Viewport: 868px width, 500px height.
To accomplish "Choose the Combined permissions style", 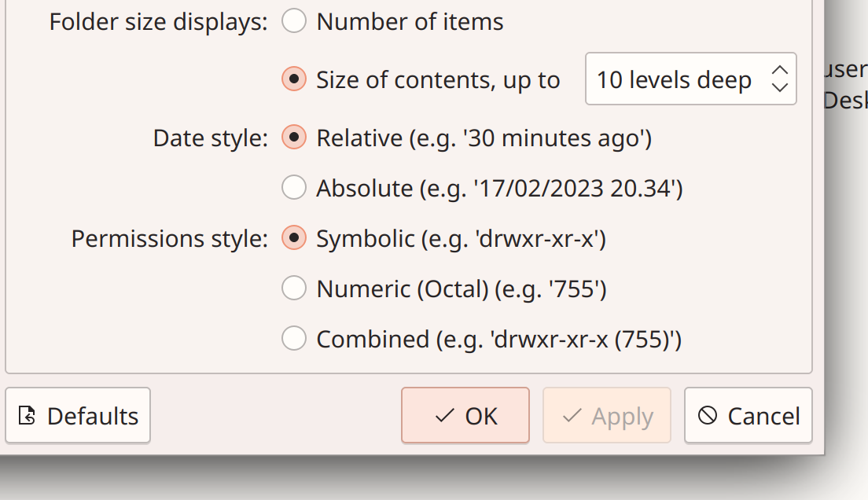I will pyautogui.click(x=293, y=338).
